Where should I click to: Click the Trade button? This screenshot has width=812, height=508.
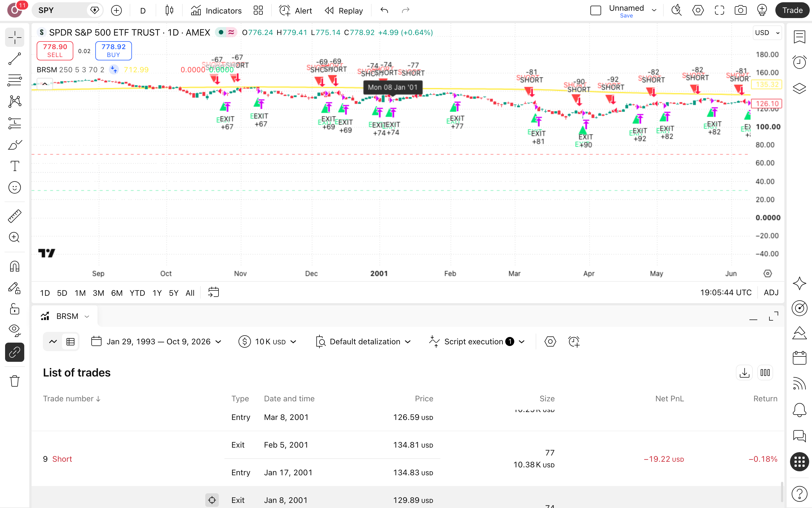pos(792,10)
